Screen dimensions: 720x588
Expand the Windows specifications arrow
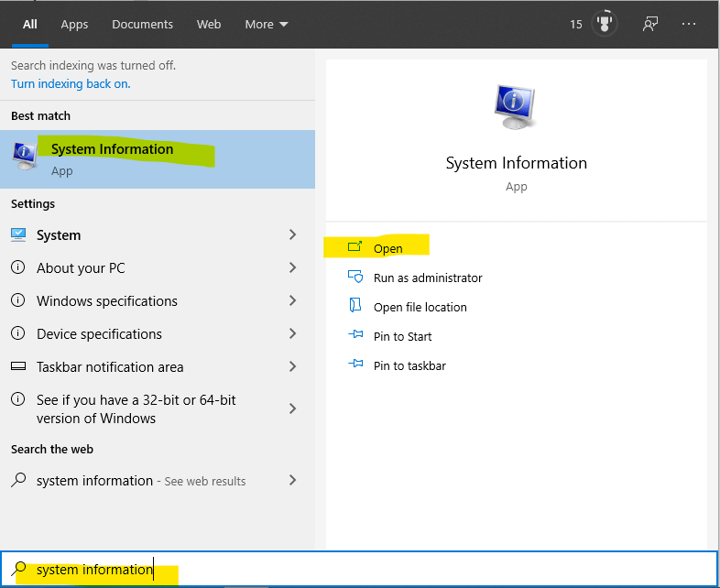click(292, 300)
